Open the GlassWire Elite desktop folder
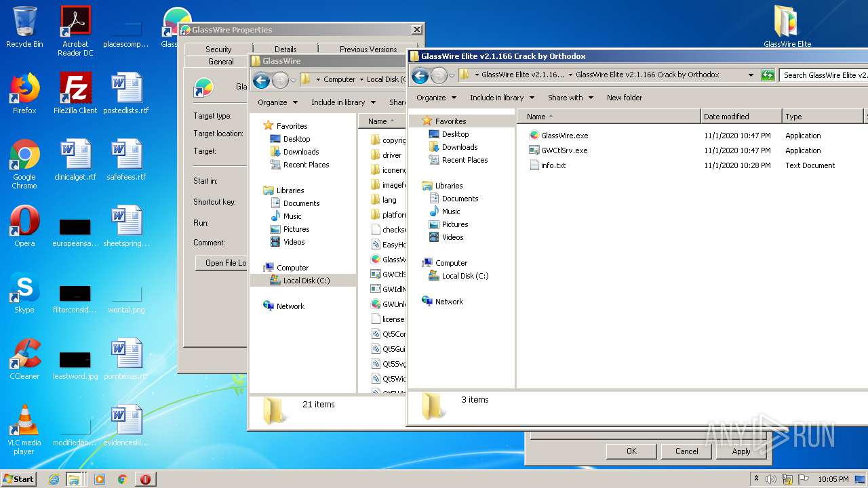This screenshot has width=868, height=488. (787, 27)
